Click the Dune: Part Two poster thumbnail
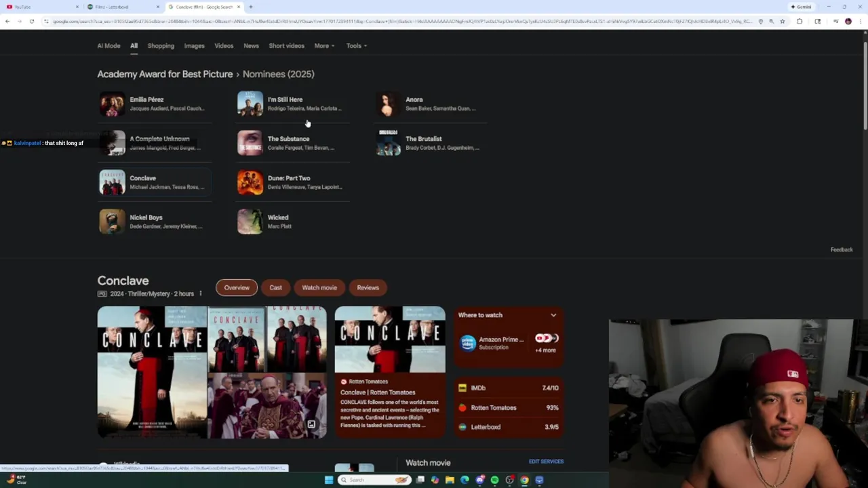This screenshot has width=868, height=488. (250, 182)
